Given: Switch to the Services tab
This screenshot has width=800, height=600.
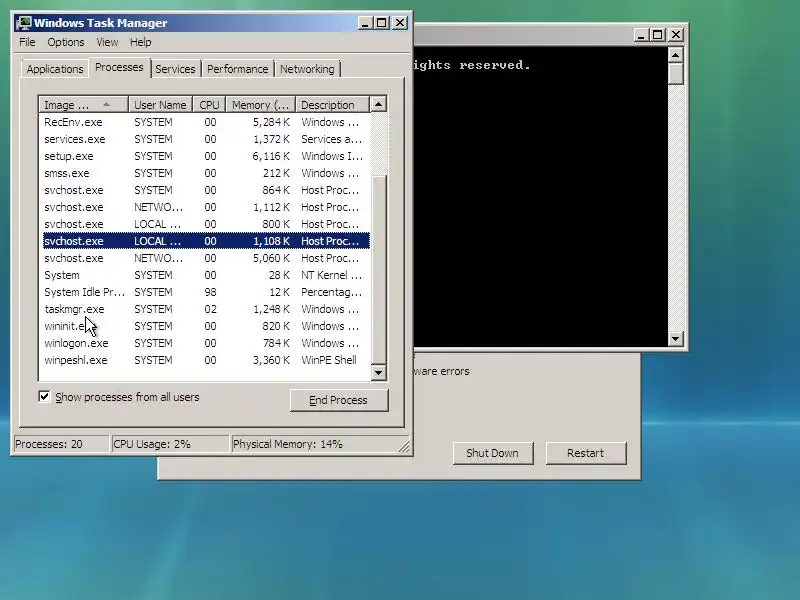Looking at the screenshot, I should click(175, 69).
